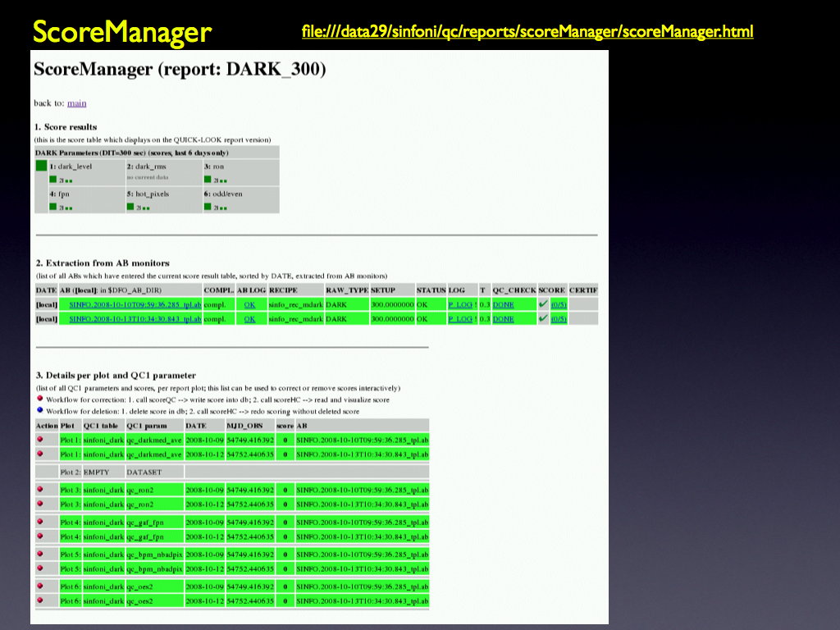840x630 pixels.
Task: Open SINFO.2008-10-10T09:59:36.285_tpl.ab link
Action: 130,304
